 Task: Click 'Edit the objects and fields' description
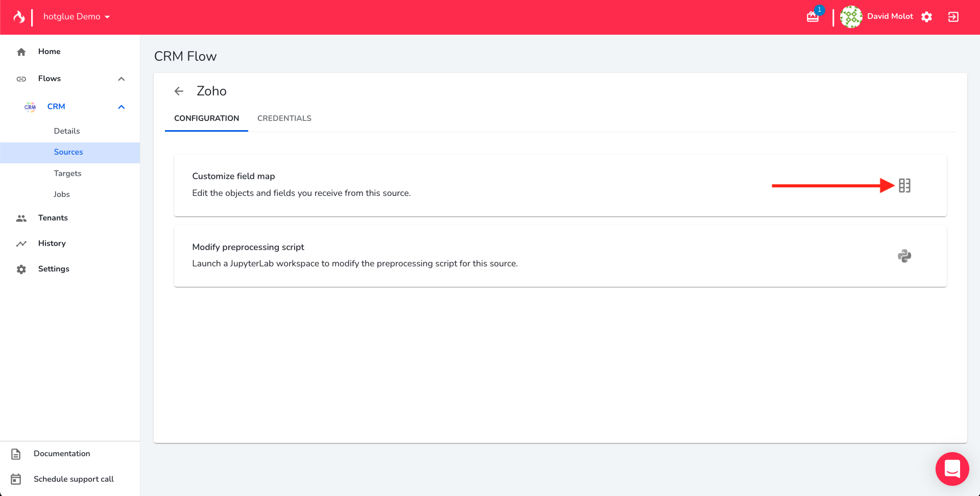(301, 193)
